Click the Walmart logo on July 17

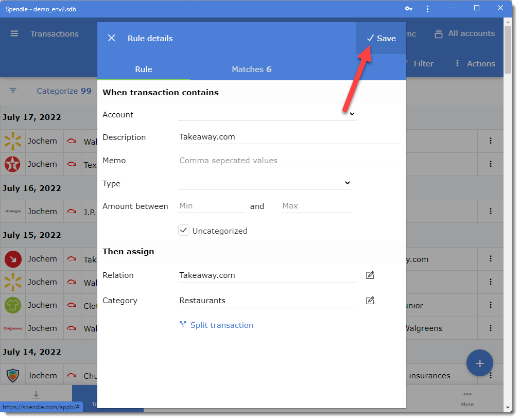[12, 141]
